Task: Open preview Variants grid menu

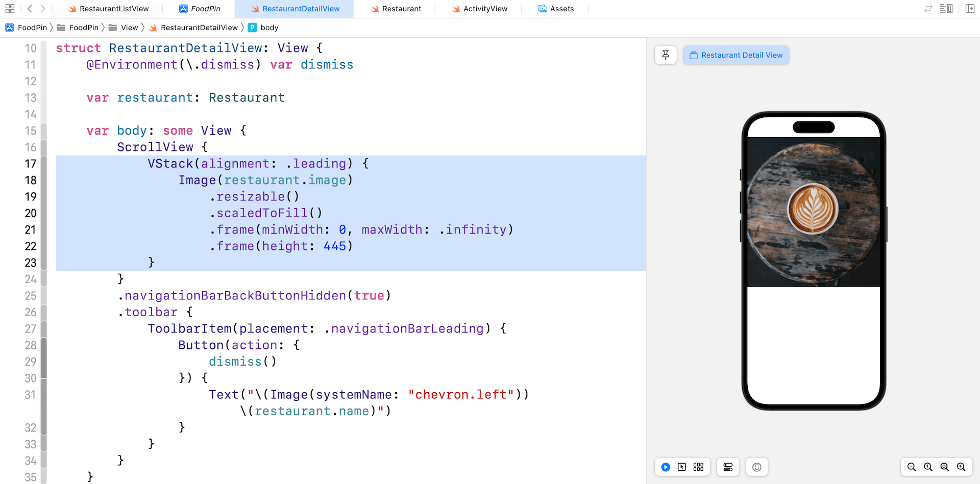Action: [698, 467]
